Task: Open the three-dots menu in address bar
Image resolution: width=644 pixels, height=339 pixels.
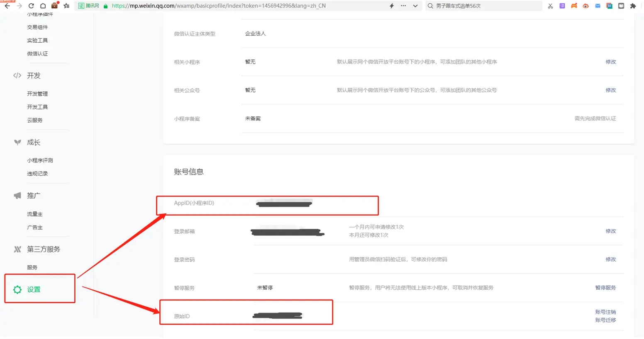Action: (x=403, y=6)
